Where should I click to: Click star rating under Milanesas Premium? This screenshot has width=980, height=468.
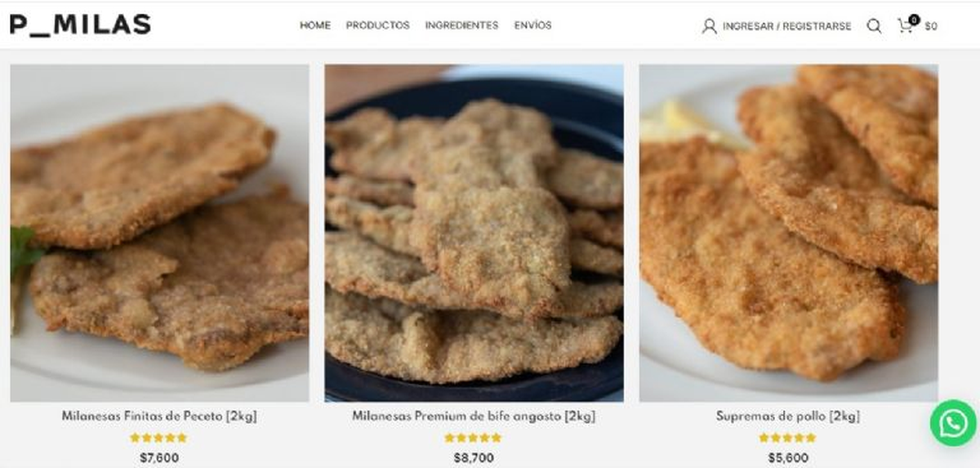point(473,438)
